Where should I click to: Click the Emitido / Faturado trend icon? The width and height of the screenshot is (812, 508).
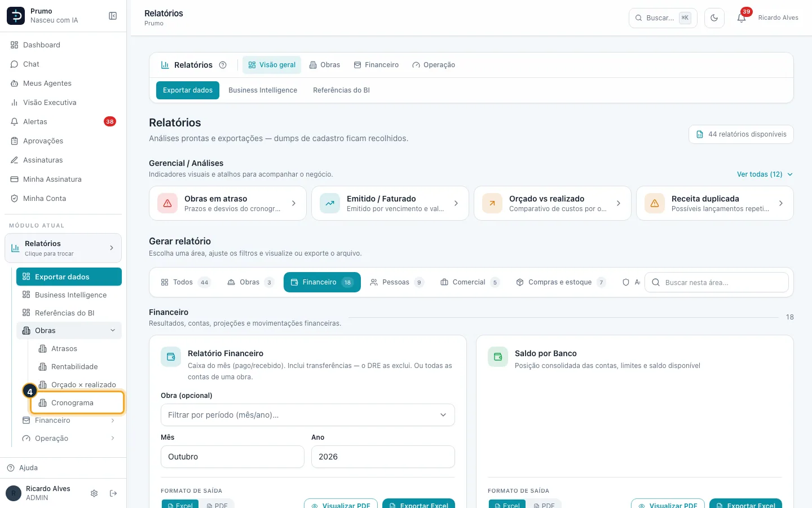tap(330, 203)
